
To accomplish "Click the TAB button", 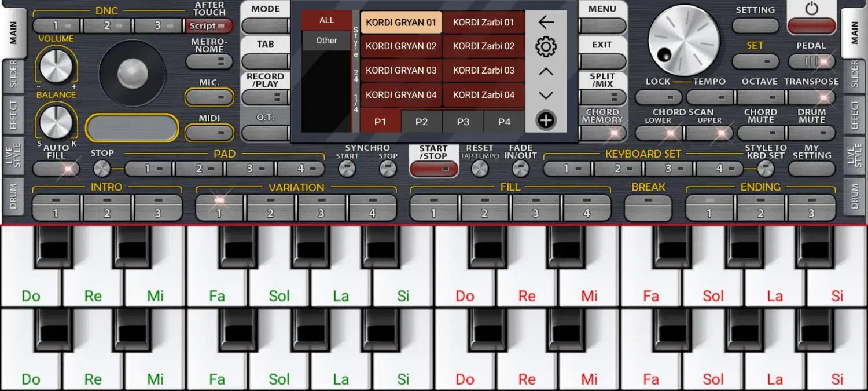I will [265, 61].
